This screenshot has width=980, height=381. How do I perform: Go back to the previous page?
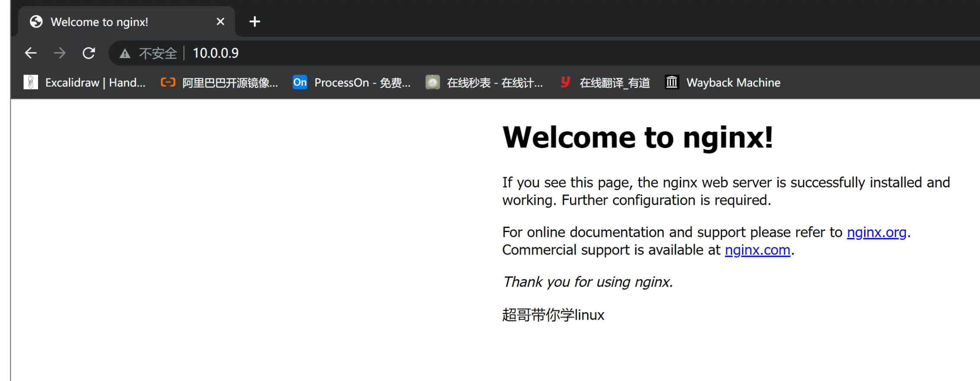tap(31, 53)
